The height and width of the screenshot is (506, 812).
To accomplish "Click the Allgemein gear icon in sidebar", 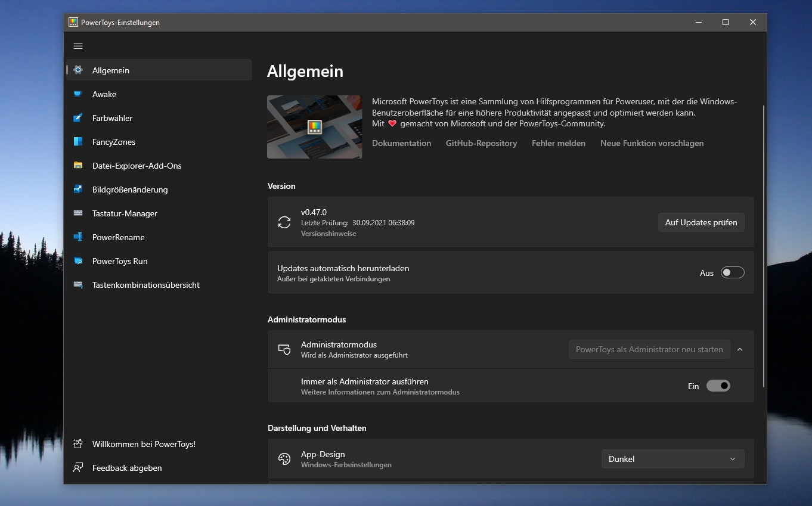I will coord(78,70).
